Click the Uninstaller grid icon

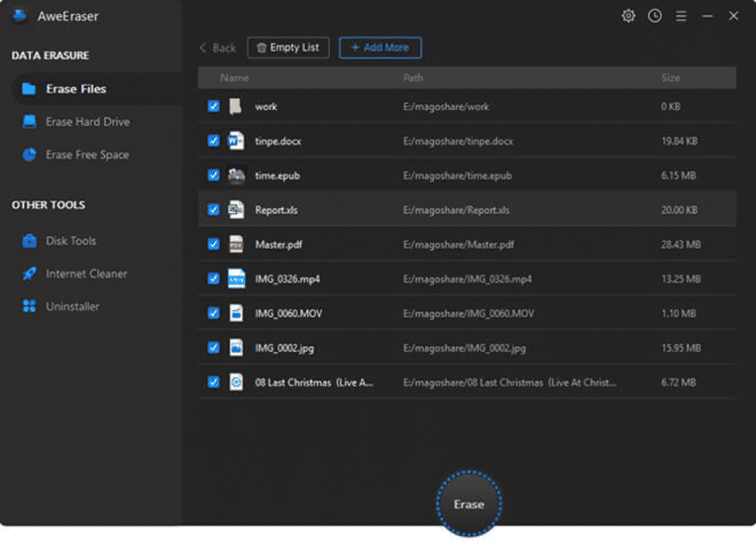click(x=30, y=306)
